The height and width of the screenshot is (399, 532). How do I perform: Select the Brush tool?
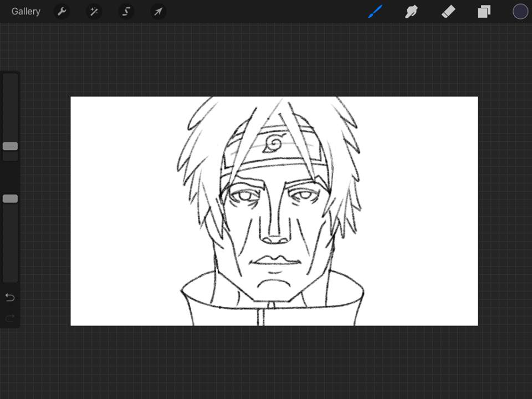pos(376,12)
